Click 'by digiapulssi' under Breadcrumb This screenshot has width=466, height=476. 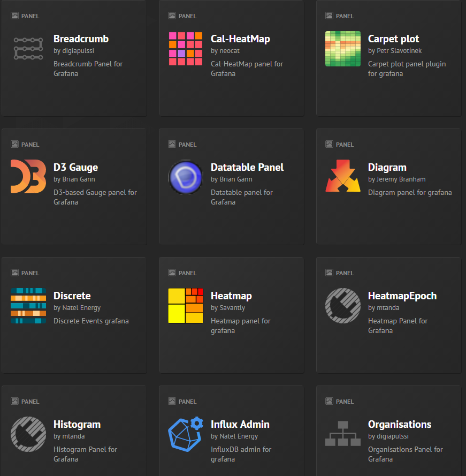[74, 51]
